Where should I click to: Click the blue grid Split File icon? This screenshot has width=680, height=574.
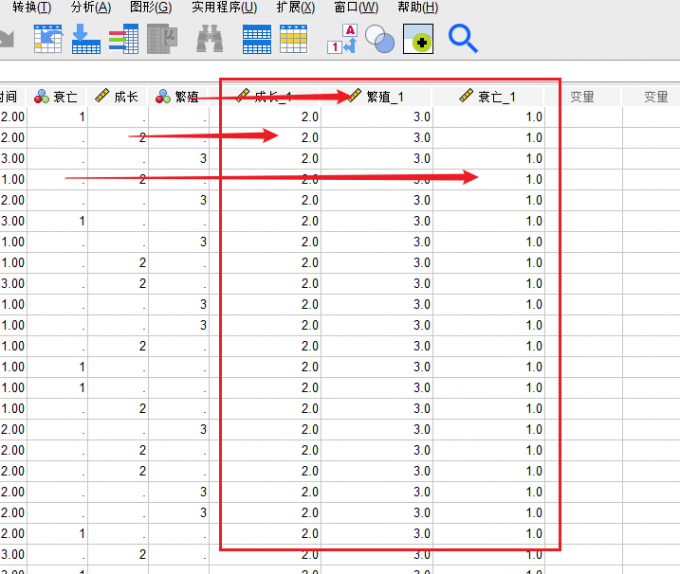click(x=257, y=39)
